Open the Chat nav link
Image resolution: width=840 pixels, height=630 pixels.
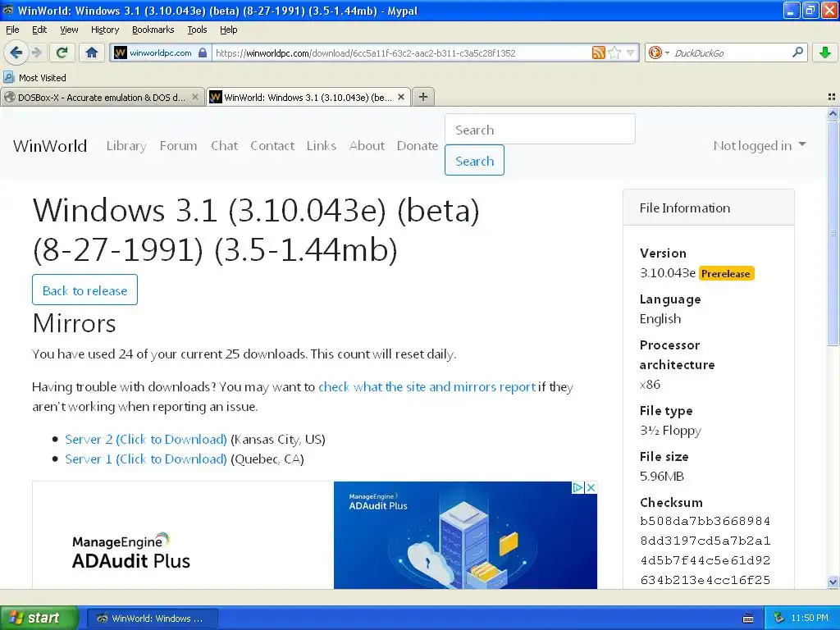(224, 146)
